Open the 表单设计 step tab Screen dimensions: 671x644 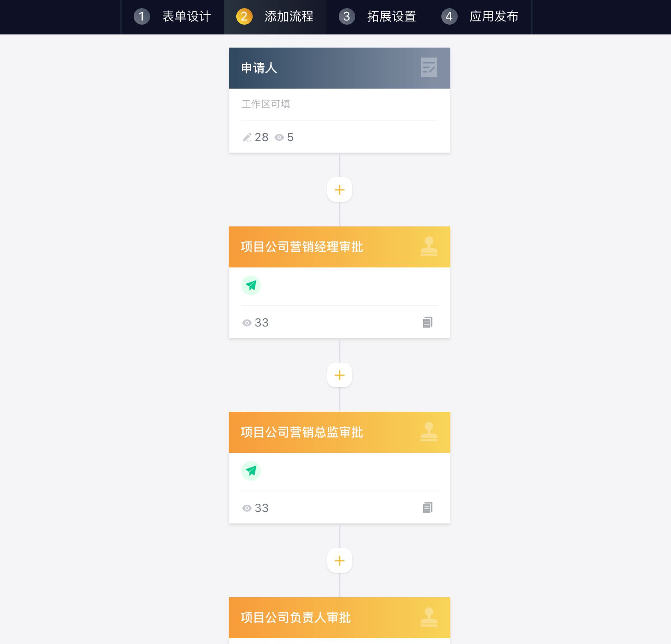click(173, 17)
